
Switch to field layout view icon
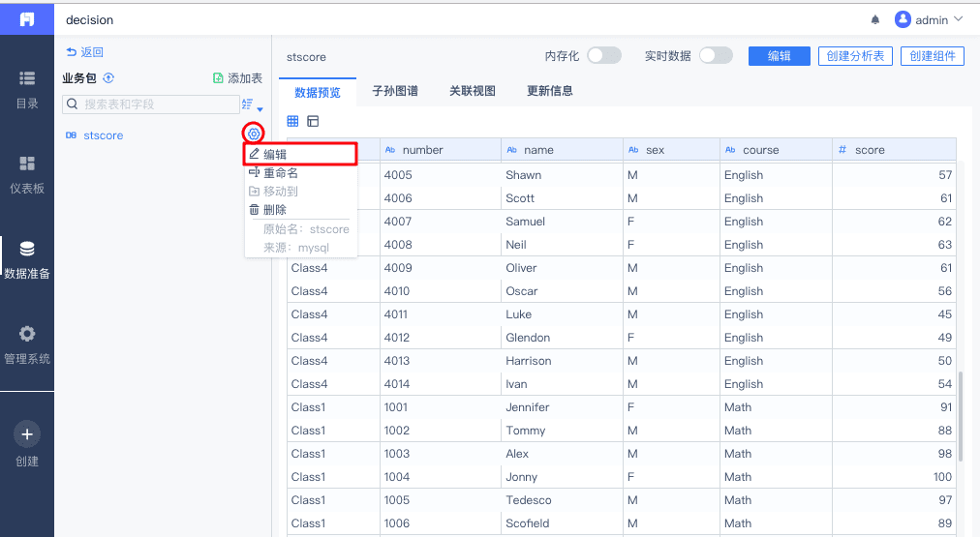pyautogui.click(x=313, y=121)
